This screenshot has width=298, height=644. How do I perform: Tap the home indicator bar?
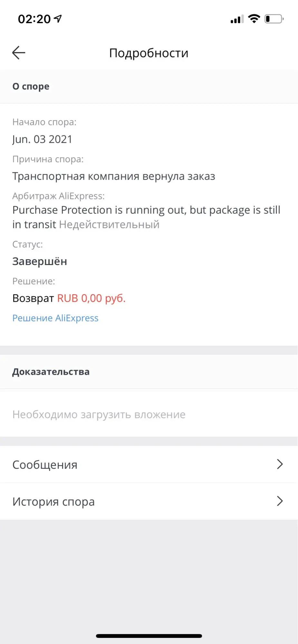pos(149,636)
